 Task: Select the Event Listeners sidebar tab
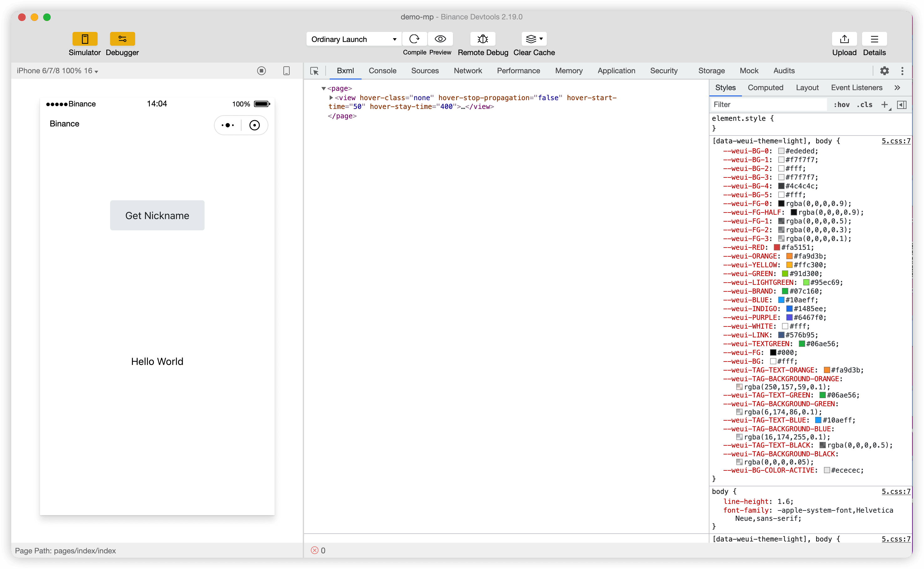[857, 88]
